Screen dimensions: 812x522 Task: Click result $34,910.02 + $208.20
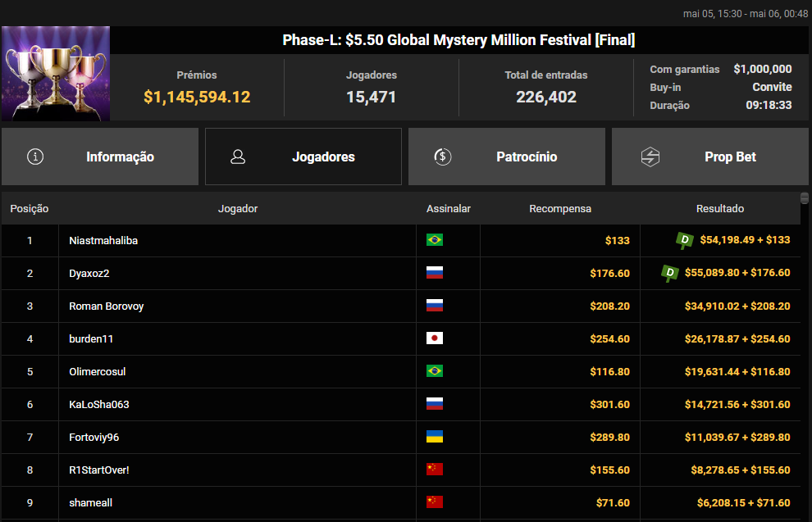click(737, 306)
